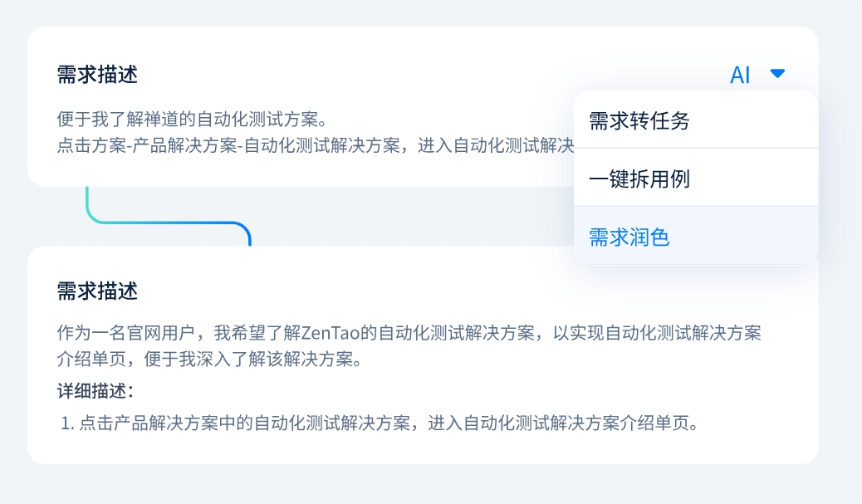862x504 pixels.
Task: Click the 需求描述 heading in the lower card
Action: click(97, 291)
